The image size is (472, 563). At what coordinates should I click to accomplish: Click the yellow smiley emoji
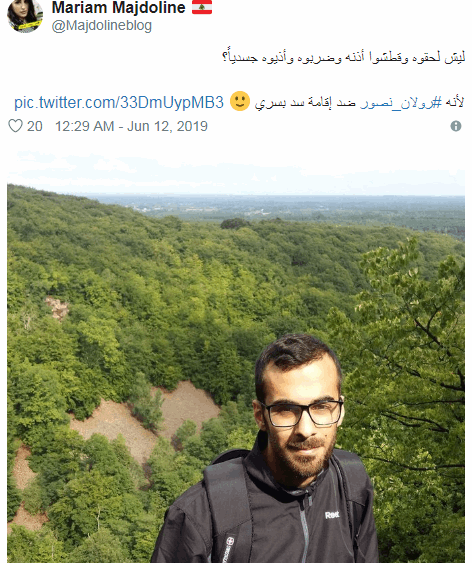tap(240, 101)
